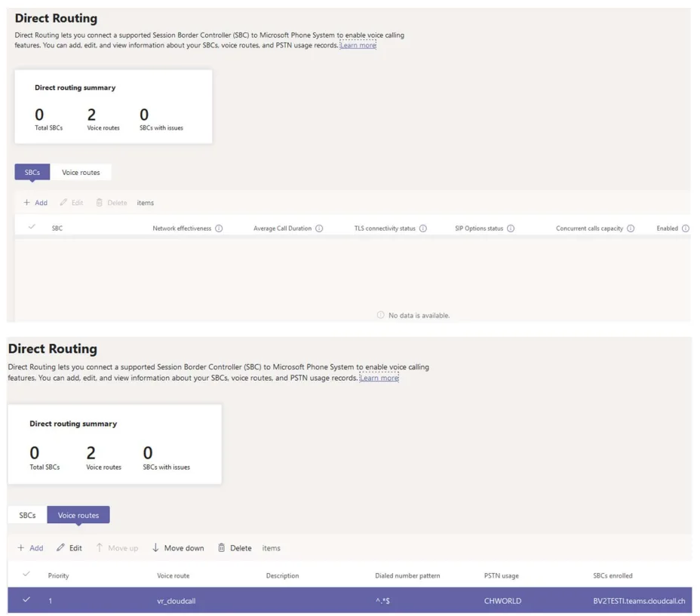Viewport: 700px width, 616px height.
Task: Open Learn more link above the Voice routes list
Action: (x=379, y=378)
